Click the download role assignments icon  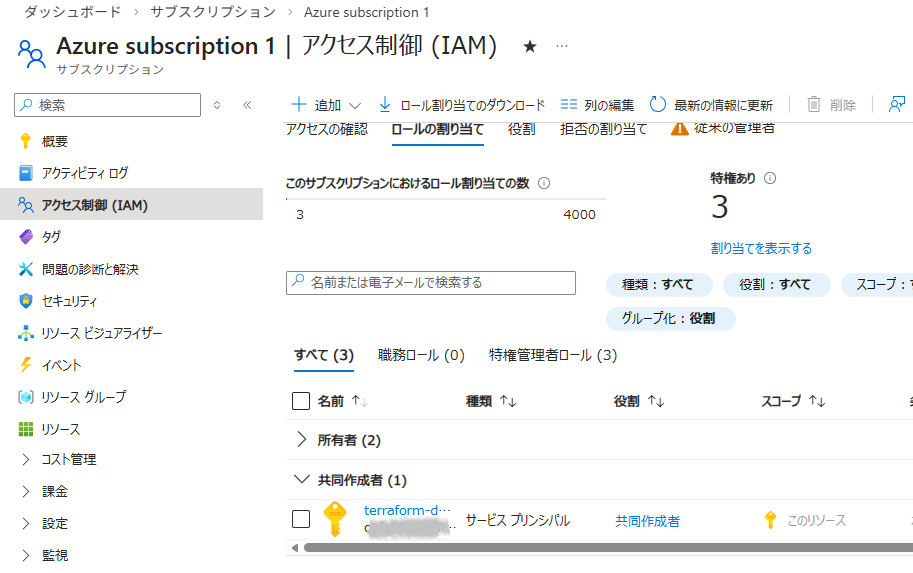tap(385, 105)
